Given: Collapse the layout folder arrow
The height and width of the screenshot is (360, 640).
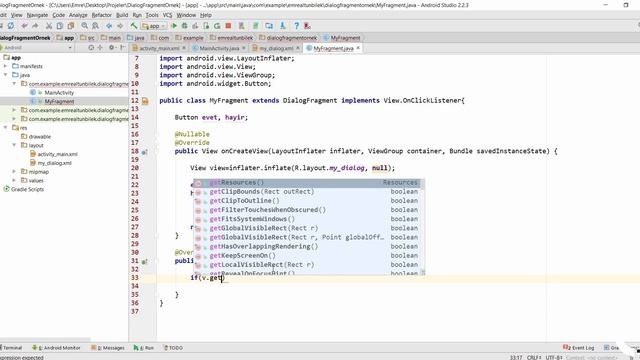Looking at the screenshot, I should click(14, 145).
